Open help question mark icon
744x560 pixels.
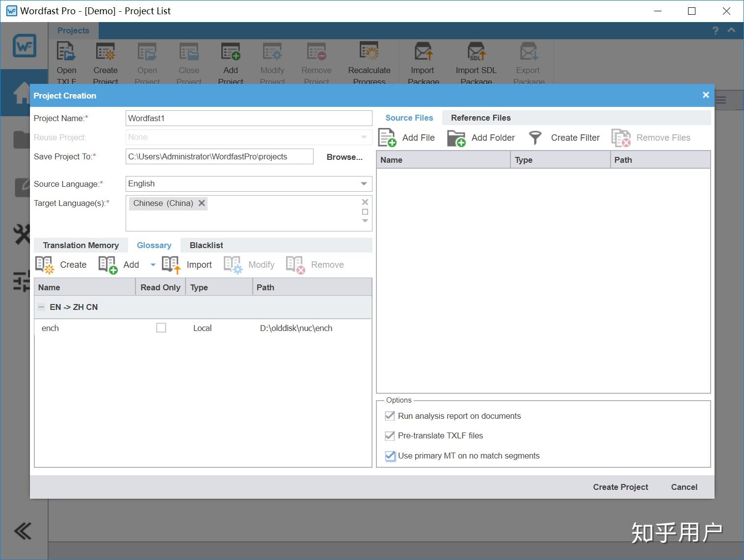pyautogui.click(x=715, y=30)
